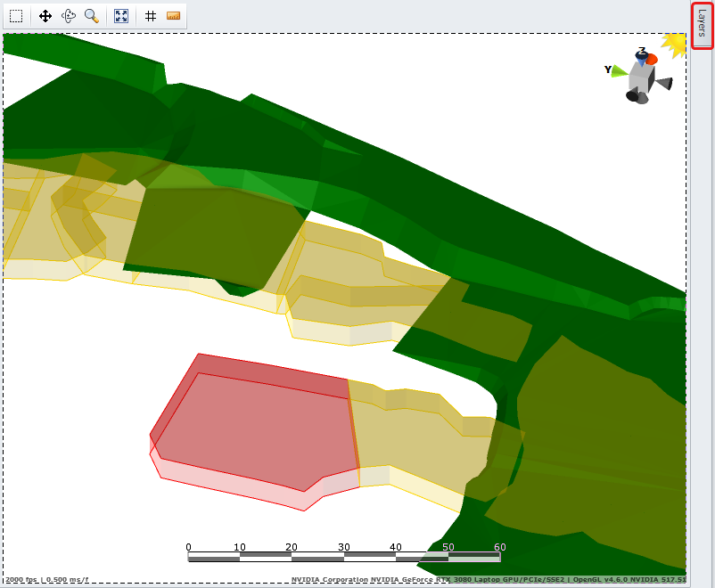
Task: Choose the 3D orbit rotate tool
Action: [69, 16]
